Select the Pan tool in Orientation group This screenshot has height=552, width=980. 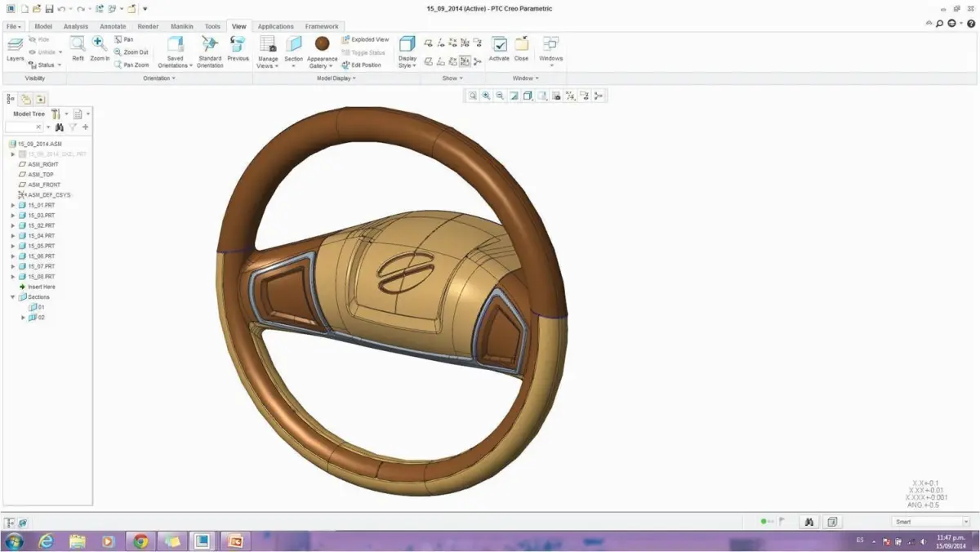[x=124, y=39]
